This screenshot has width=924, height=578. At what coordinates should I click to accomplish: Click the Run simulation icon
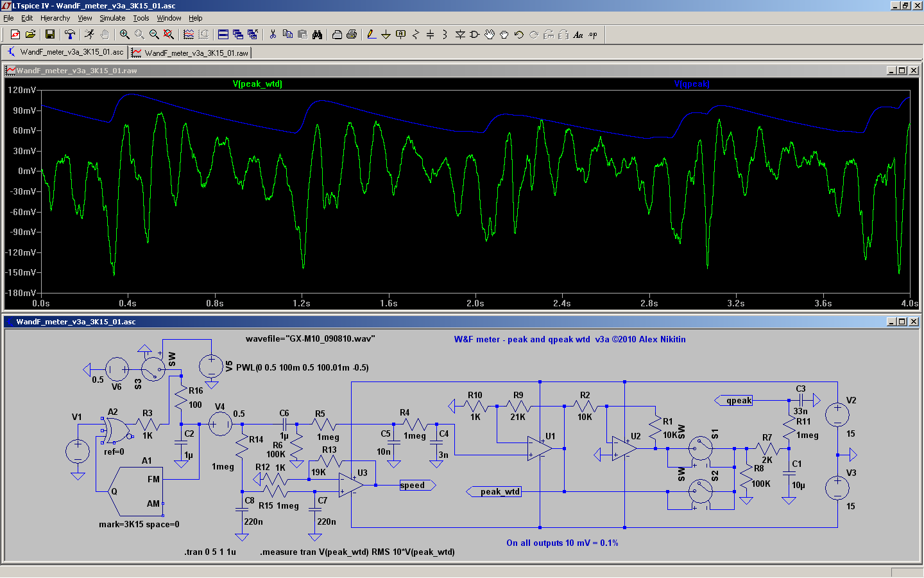[89, 35]
